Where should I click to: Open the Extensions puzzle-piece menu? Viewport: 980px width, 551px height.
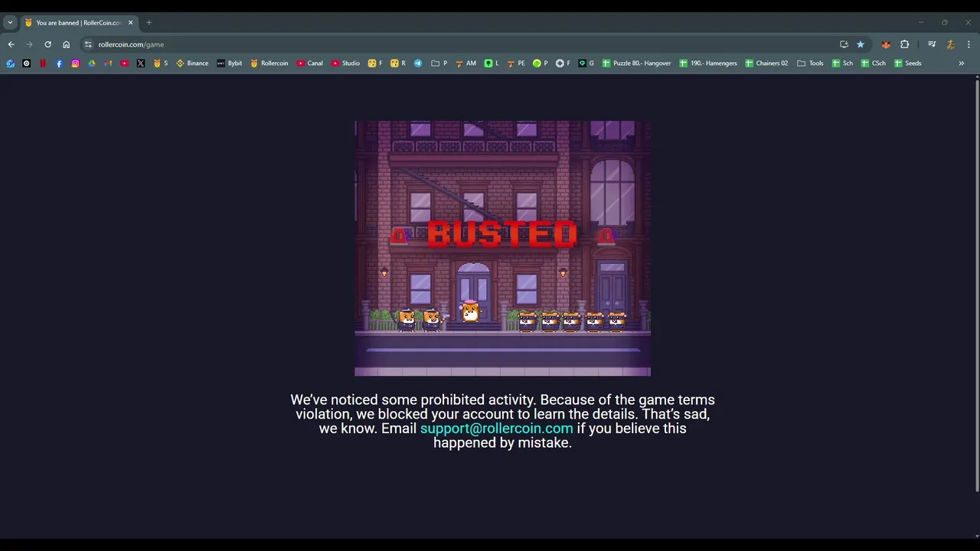point(904,44)
